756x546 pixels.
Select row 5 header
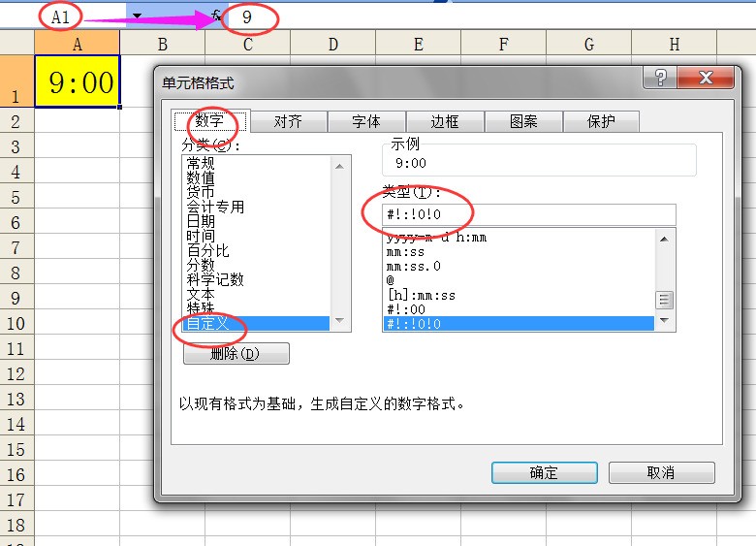tap(16, 197)
